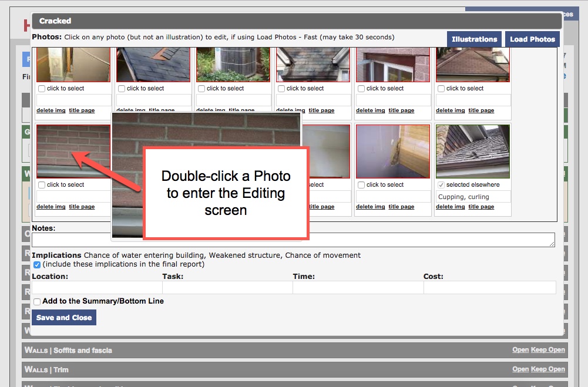Click 'title page' under the air conditioner photo
Viewport: 588px width, 387px height.
[x=241, y=110]
